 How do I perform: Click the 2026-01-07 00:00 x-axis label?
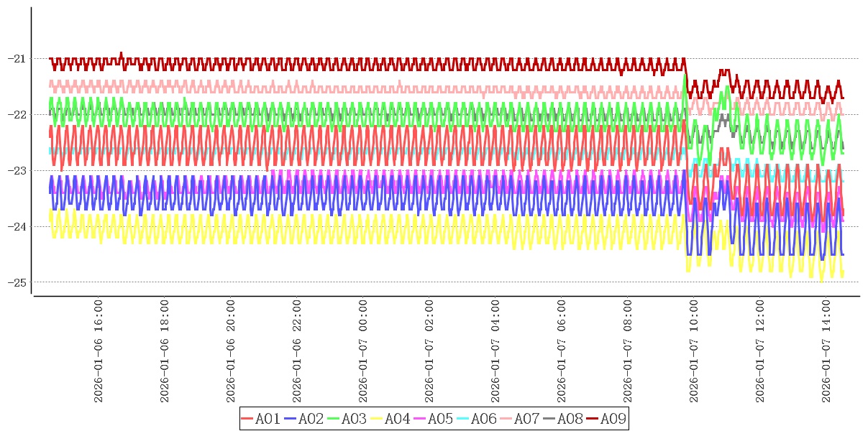(363, 352)
